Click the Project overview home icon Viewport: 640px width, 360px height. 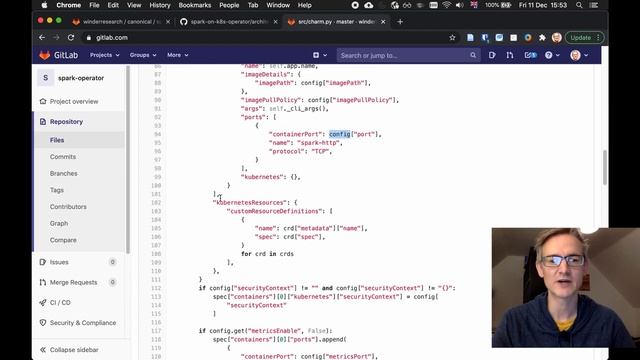[43, 101]
